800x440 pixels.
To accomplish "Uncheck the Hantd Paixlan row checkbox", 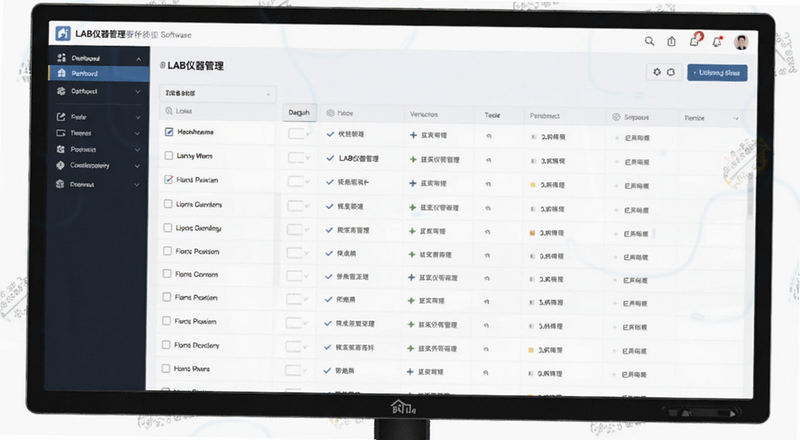I will coord(168,179).
